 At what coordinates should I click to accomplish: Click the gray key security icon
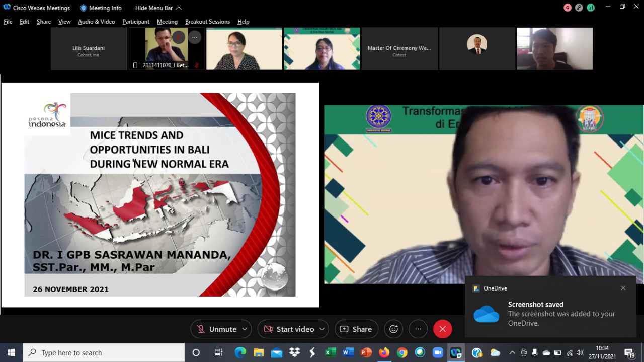(579, 8)
